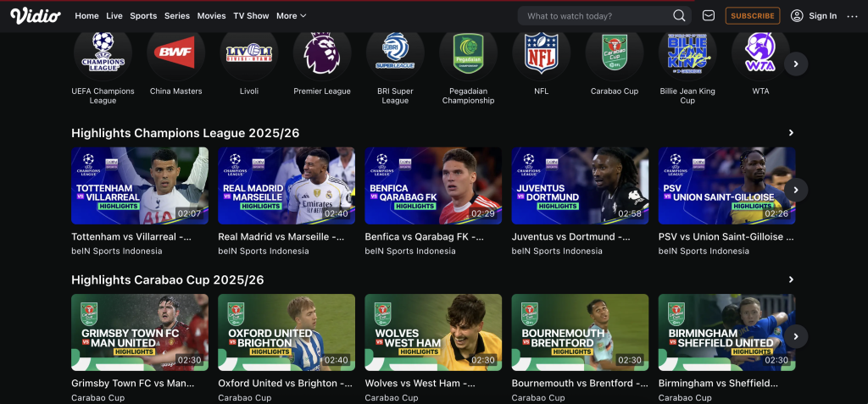Open Highlights Carabao Cup 2025/26 heading

(x=168, y=280)
